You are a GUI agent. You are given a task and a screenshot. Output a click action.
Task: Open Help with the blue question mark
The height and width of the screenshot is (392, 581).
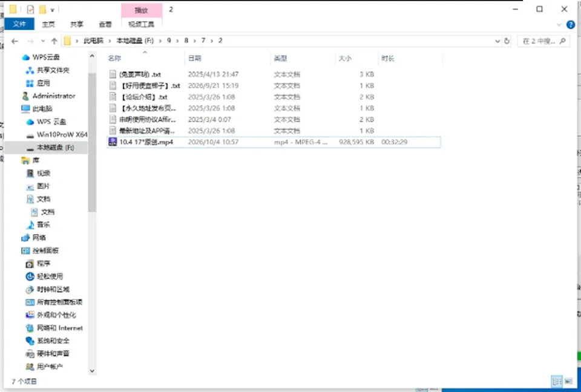tap(571, 25)
